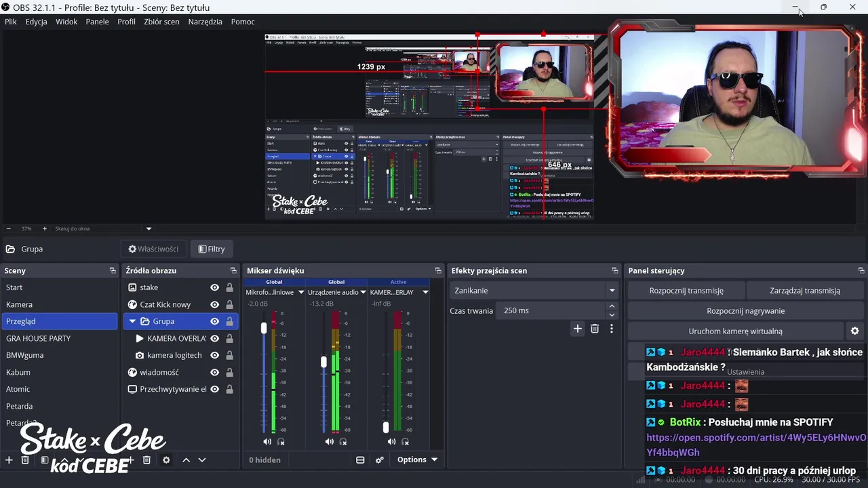The height and width of the screenshot is (488, 868).
Task: Hide the kamera logitech source
Action: tap(214, 355)
